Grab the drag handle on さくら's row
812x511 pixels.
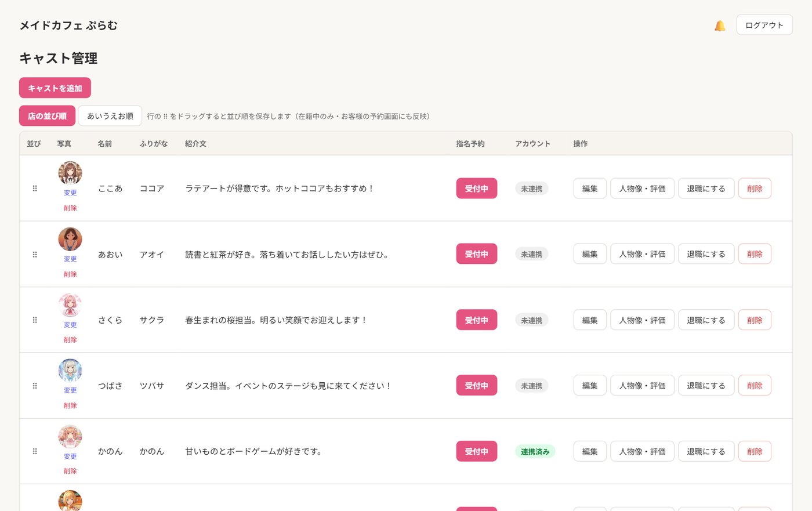click(x=35, y=320)
